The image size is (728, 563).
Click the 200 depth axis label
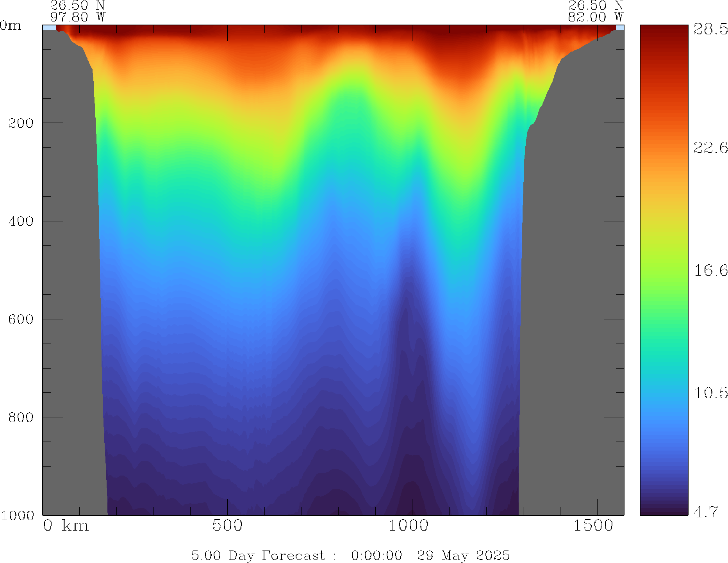21,123
